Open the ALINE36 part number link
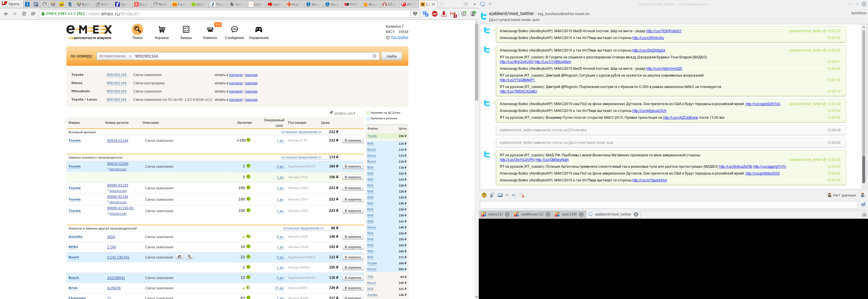 (x=114, y=288)
